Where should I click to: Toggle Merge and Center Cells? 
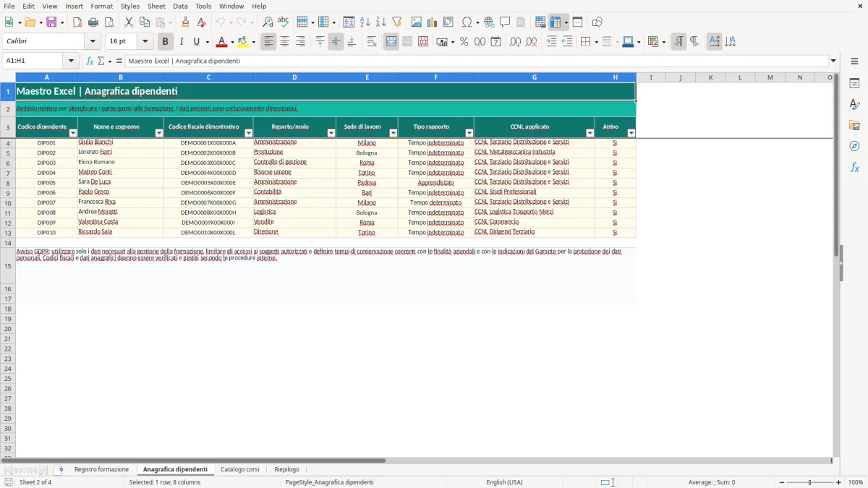(391, 42)
